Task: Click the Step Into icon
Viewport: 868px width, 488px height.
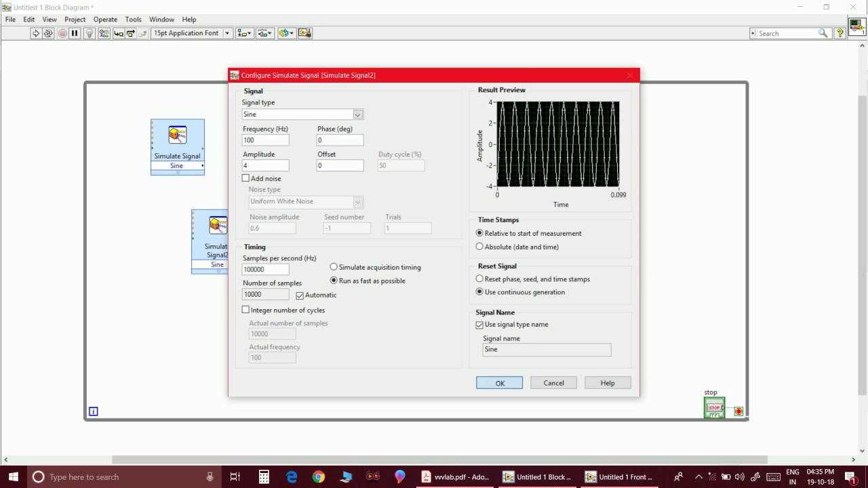Action: pos(118,33)
